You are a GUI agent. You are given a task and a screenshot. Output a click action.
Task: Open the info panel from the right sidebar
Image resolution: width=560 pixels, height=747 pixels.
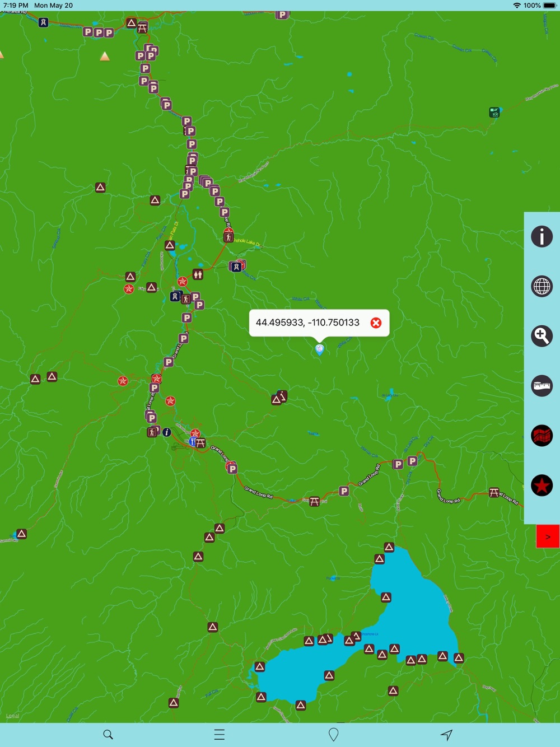click(542, 236)
